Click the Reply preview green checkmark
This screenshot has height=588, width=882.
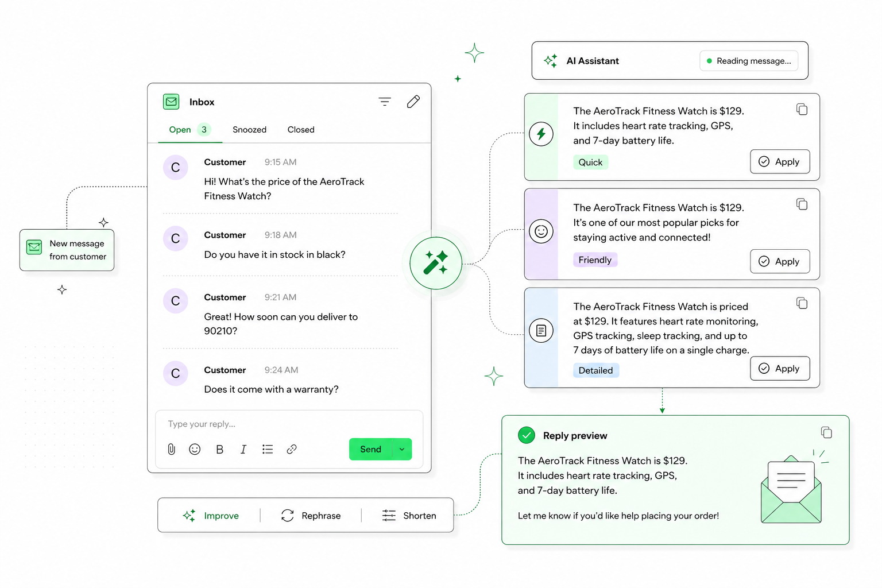click(x=527, y=435)
